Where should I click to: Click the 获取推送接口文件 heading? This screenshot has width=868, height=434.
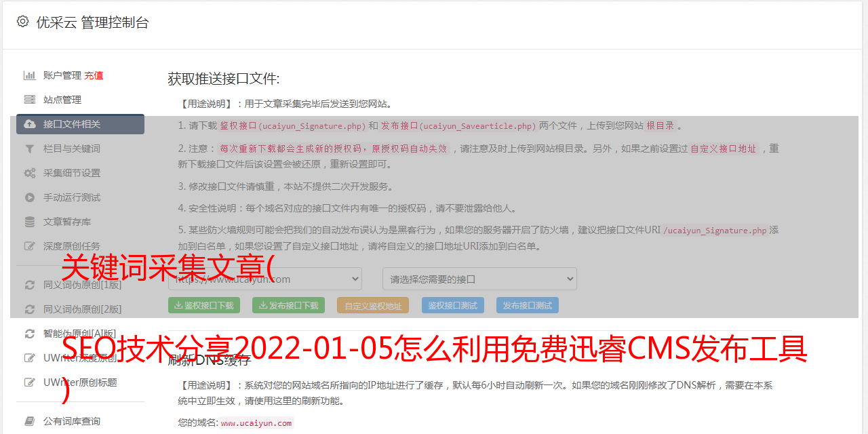(x=224, y=79)
